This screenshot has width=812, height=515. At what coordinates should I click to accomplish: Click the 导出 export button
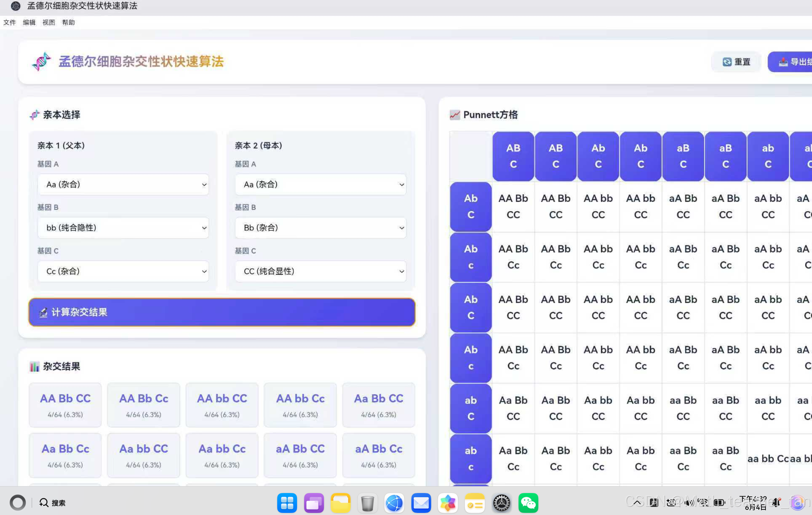(x=790, y=62)
